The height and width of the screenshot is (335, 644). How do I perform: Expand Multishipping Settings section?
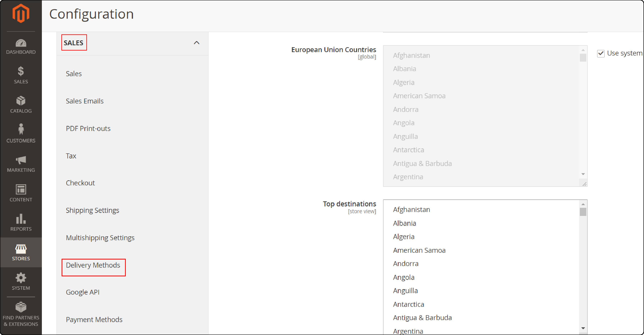pos(100,237)
